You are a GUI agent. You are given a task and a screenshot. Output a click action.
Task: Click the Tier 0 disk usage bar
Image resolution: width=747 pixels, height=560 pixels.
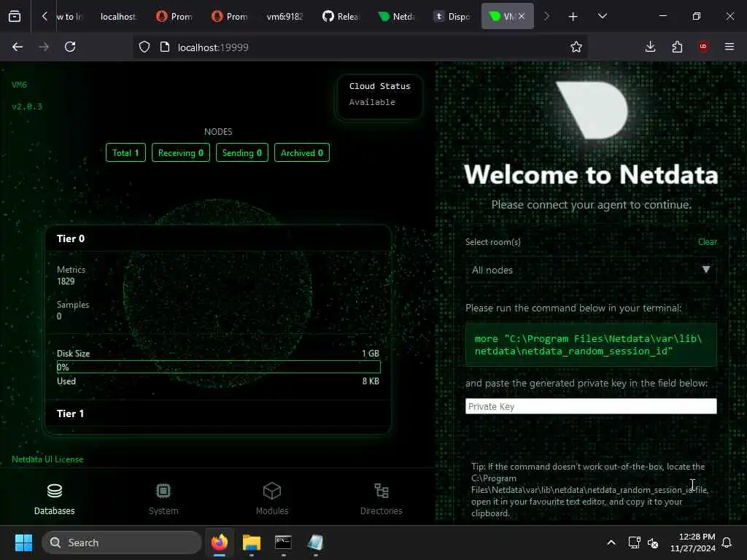point(219,367)
